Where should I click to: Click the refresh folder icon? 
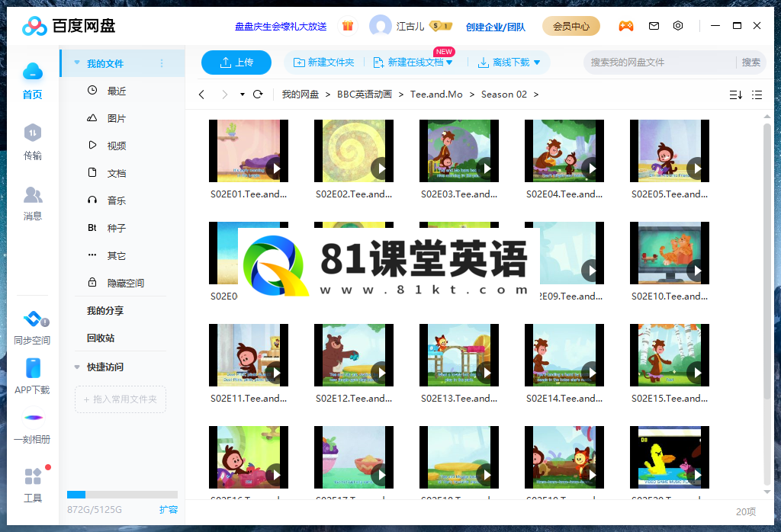(258, 95)
